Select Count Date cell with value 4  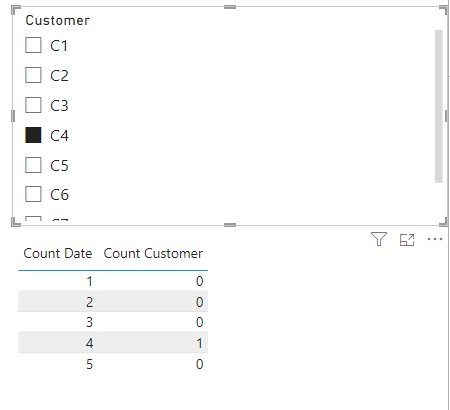point(58,343)
